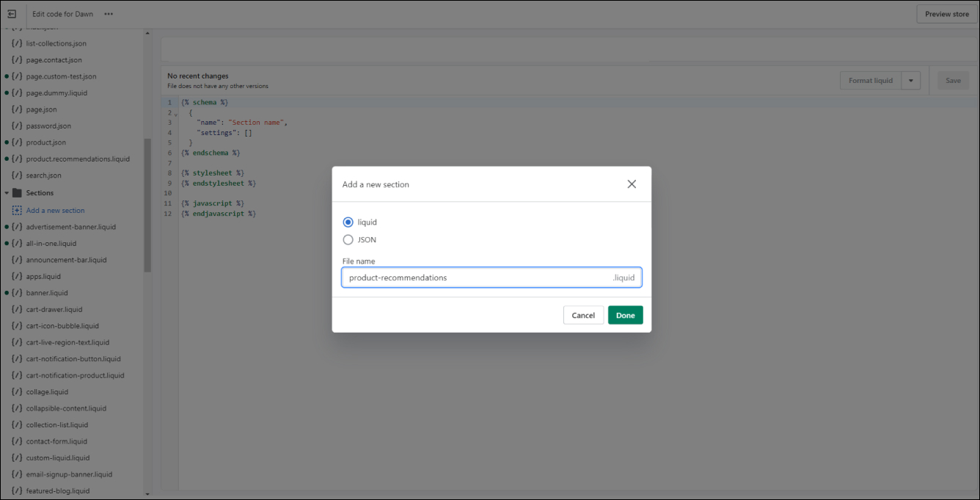Click the Save button
The height and width of the screenshot is (500, 980).
tap(953, 81)
